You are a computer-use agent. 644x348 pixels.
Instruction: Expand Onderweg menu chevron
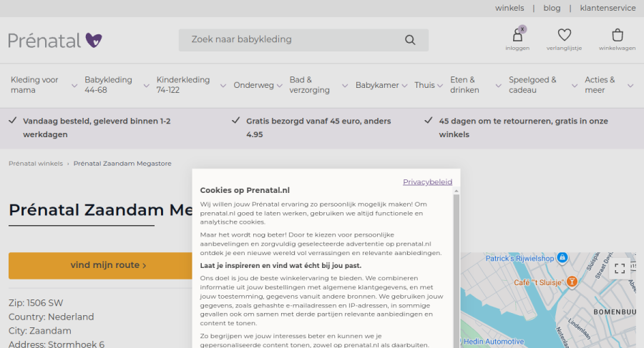[x=279, y=86]
